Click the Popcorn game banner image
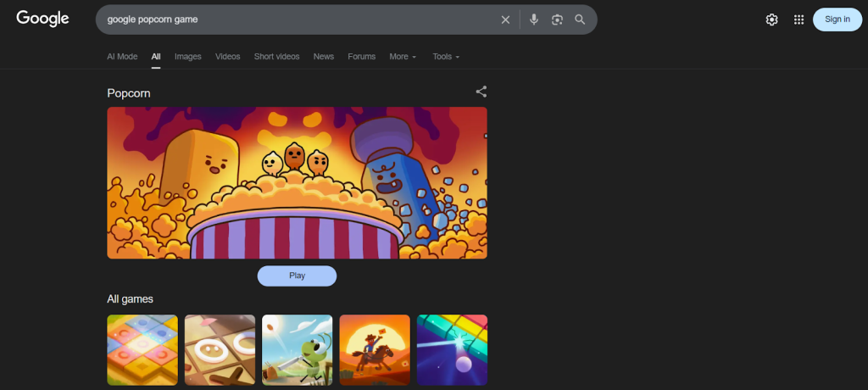The width and height of the screenshot is (868, 390). click(x=297, y=182)
